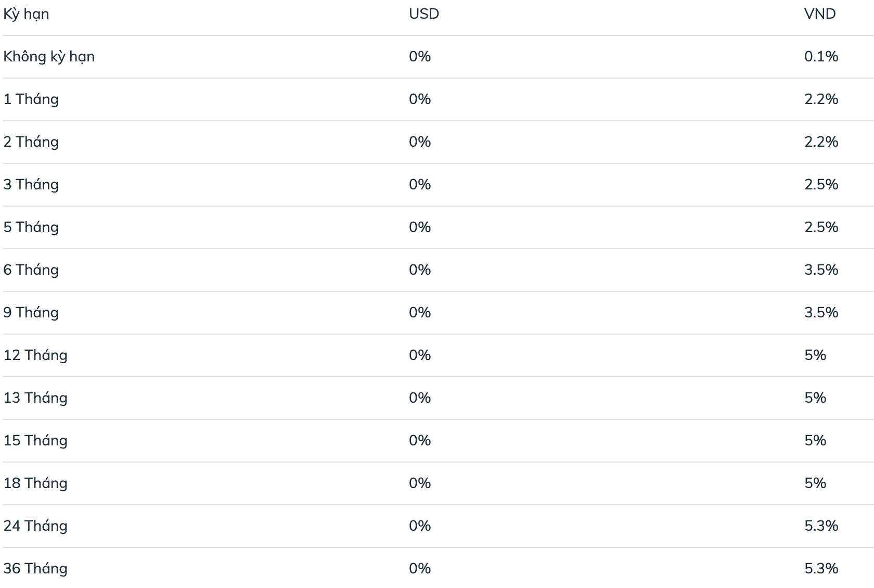Select the Không kỳ hạn row label
Image resolution: width=874 pixels, height=588 pixels.
[x=49, y=57]
